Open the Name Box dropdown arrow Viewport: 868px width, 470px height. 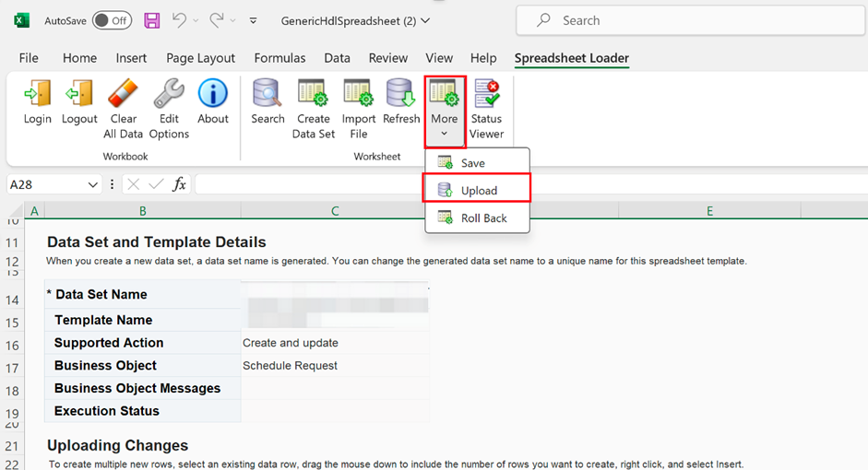[x=92, y=185]
